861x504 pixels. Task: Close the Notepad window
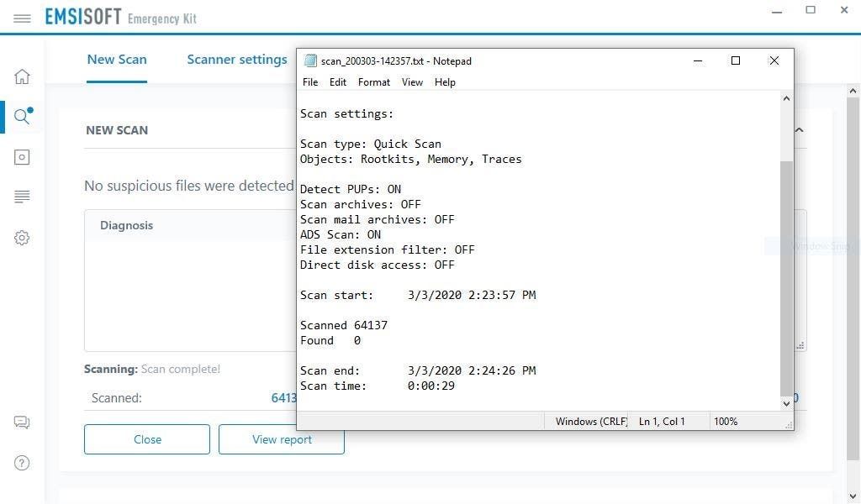tap(774, 60)
